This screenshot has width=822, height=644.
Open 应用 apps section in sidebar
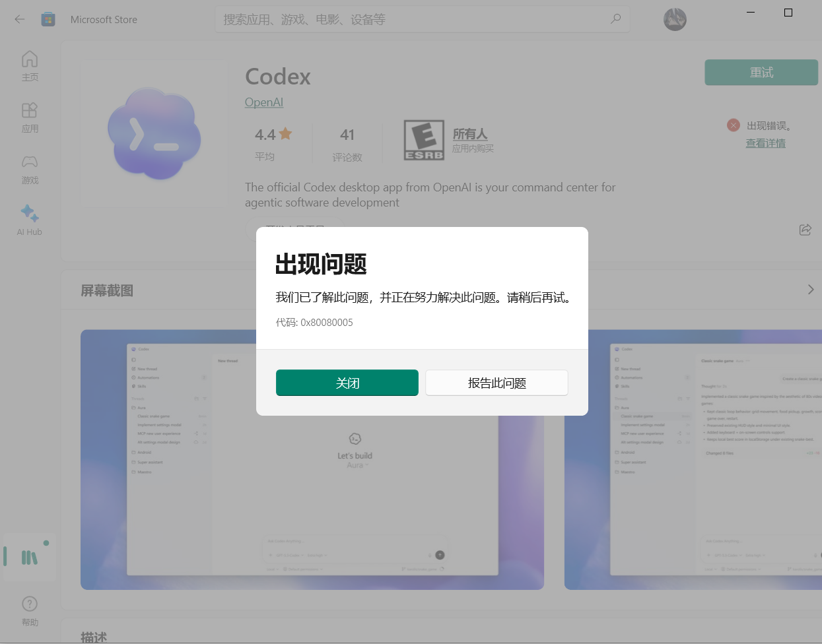(30, 117)
